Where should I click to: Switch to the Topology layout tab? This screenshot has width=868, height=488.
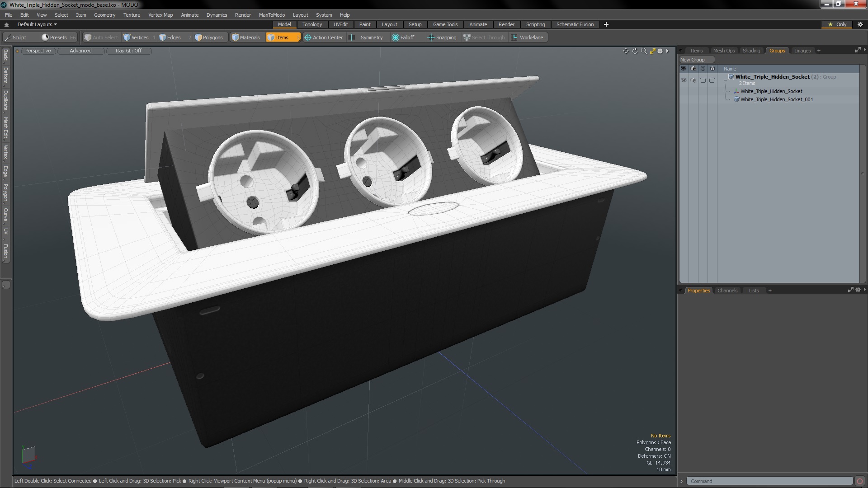[x=312, y=24]
